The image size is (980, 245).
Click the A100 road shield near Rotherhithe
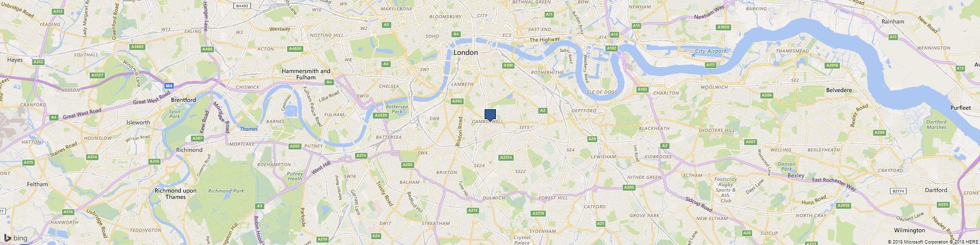508,65
